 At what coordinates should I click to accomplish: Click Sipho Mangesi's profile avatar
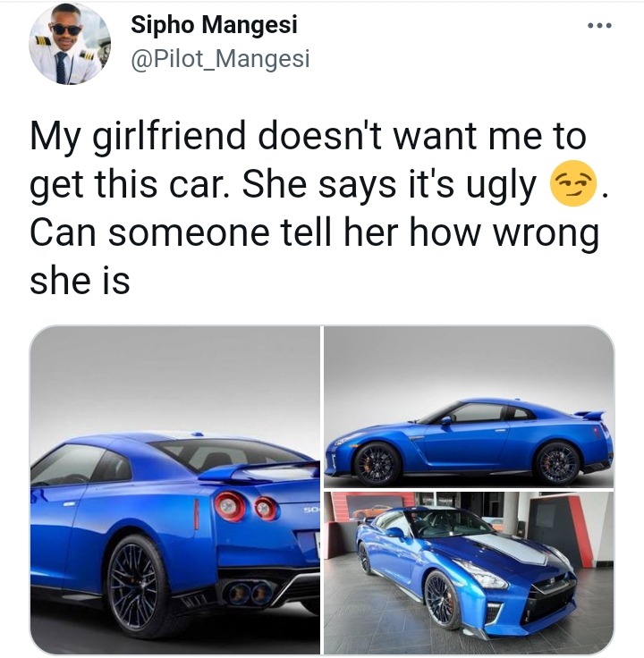click(70, 44)
